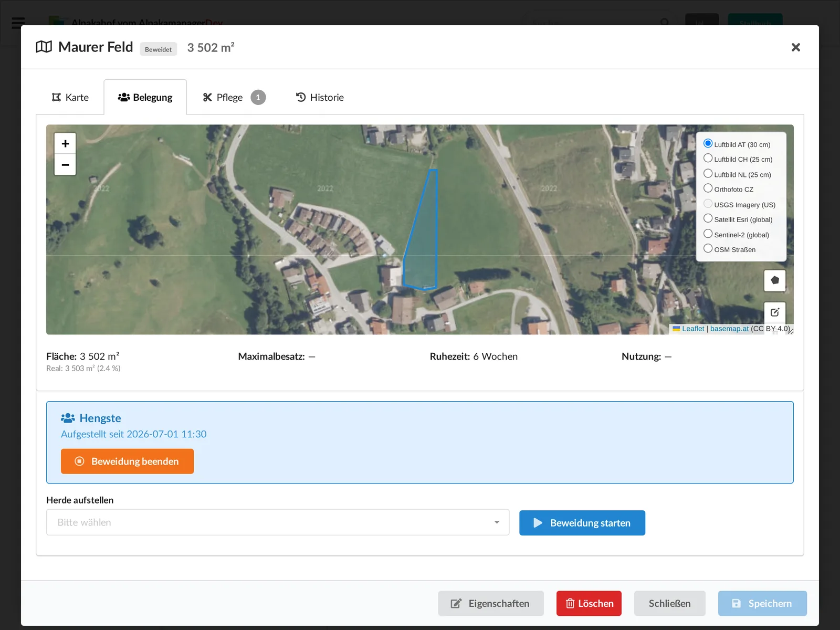Open the Leaflet attribution link
Image resolution: width=840 pixels, height=630 pixels.
(x=693, y=329)
